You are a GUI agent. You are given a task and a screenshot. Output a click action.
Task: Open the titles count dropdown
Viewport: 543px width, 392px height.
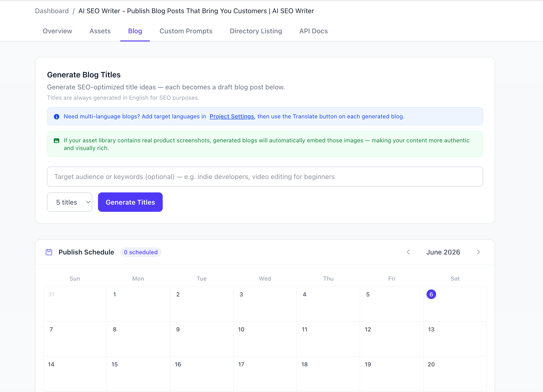pyautogui.click(x=70, y=202)
